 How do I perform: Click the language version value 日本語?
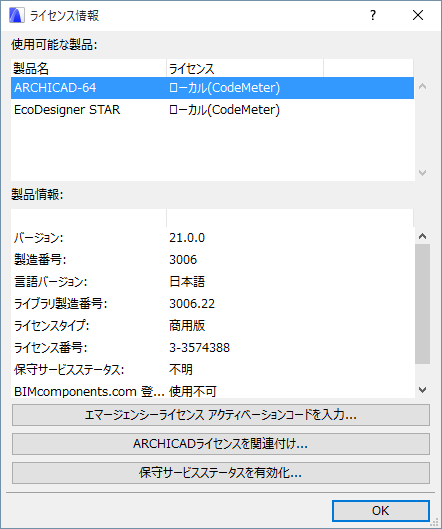pyautogui.click(x=187, y=282)
